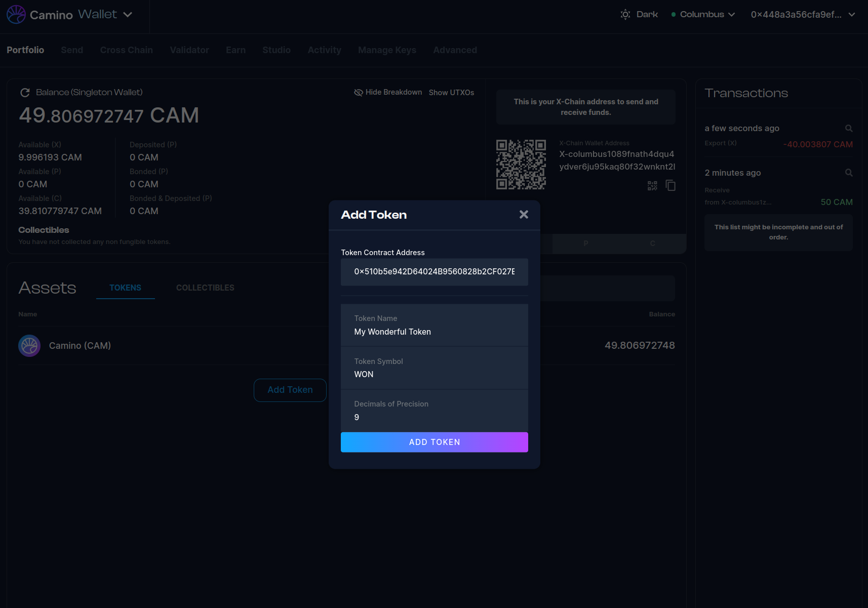Refresh the wallet balance
The height and width of the screenshot is (608, 868).
(25, 93)
